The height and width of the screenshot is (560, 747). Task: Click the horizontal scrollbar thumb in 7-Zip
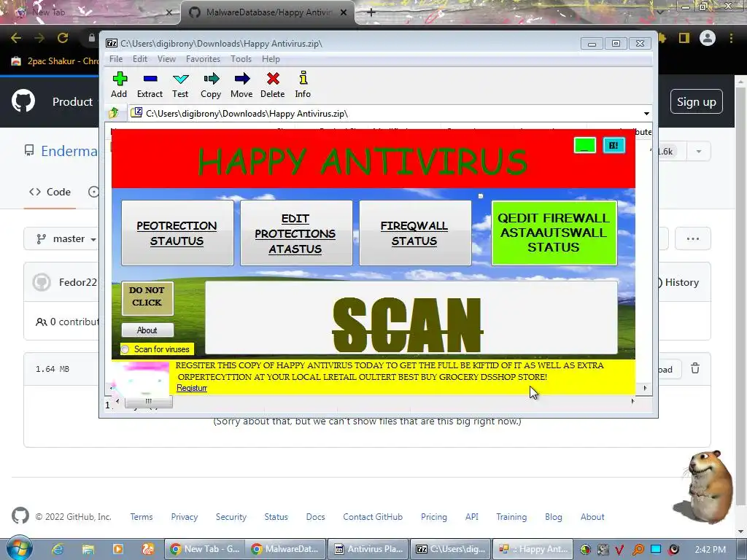pos(148,402)
